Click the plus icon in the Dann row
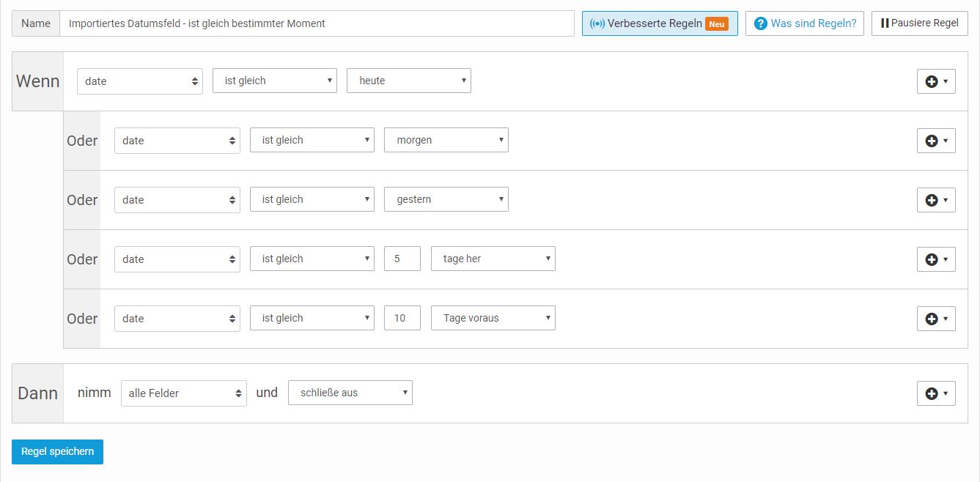 (936, 393)
